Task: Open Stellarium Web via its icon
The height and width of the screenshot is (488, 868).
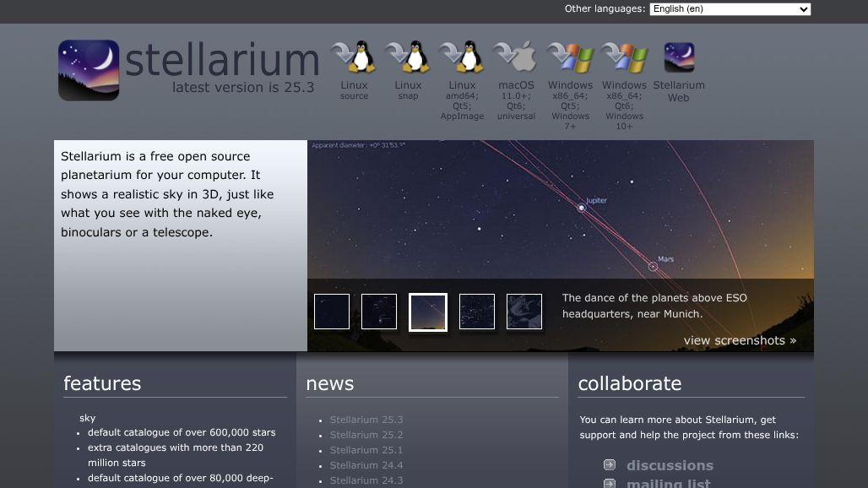Action: click(679, 57)
